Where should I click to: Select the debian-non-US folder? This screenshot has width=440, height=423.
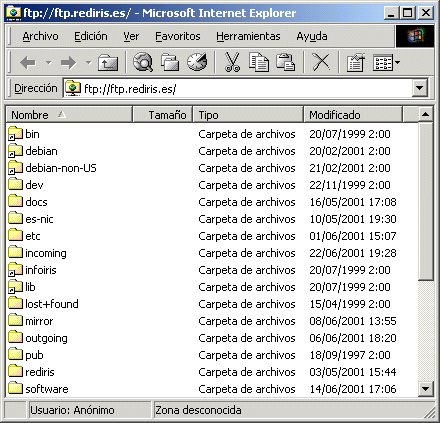[x=52, y=168]
